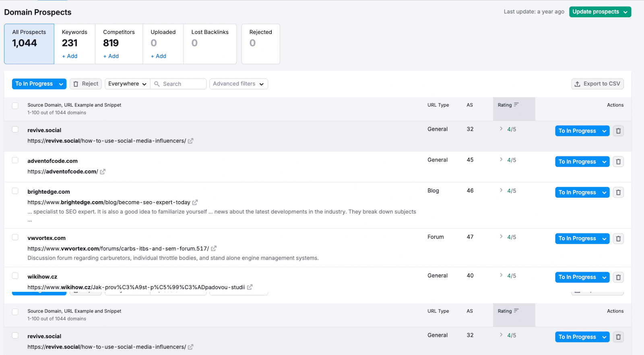Switch to the Competitors tab
The height and width of the screenshot is (355, 644).
pos(119,43)
